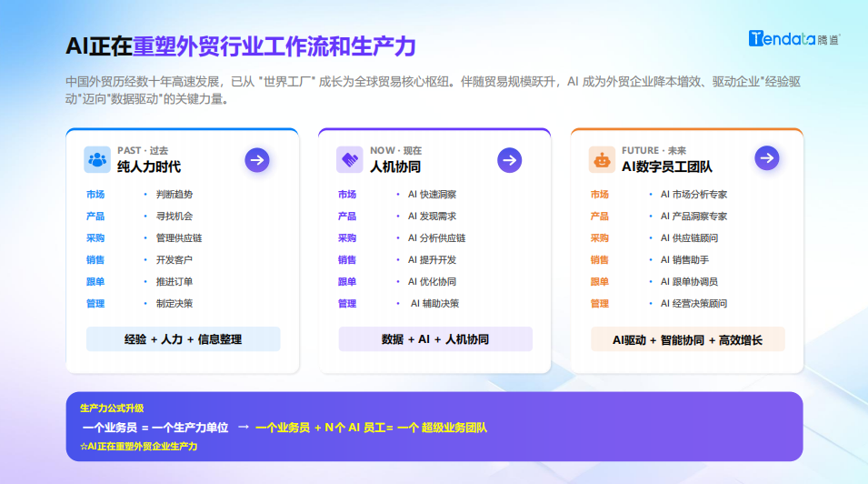
Task: Select the 人机协同 card title
Action: pos(395,166)
